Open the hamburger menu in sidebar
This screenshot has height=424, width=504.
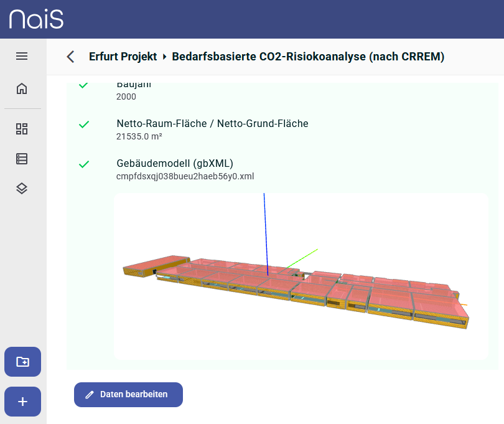coord(22,56)
